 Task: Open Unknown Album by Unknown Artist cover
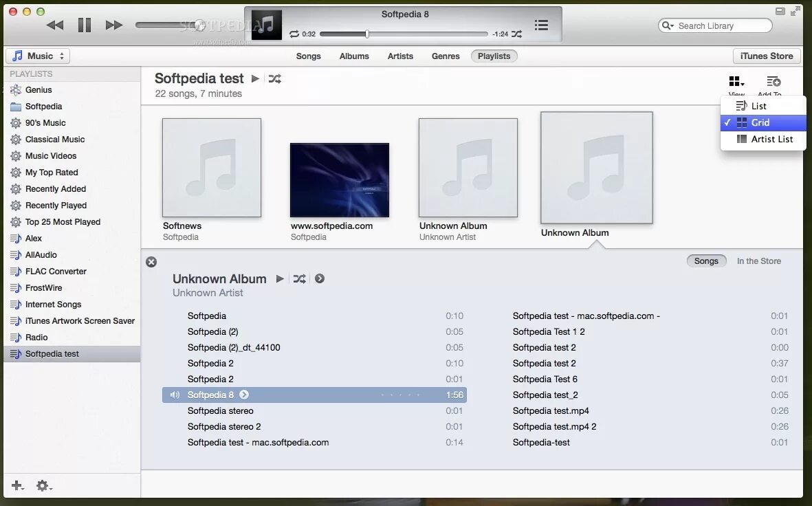pyautogui.click(x=468, y=168)
